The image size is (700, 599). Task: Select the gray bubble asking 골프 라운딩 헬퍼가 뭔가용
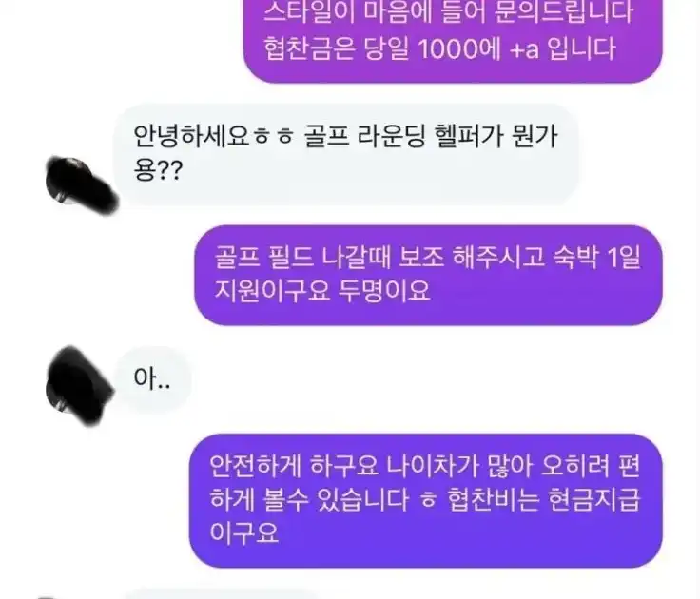(347, 154)
